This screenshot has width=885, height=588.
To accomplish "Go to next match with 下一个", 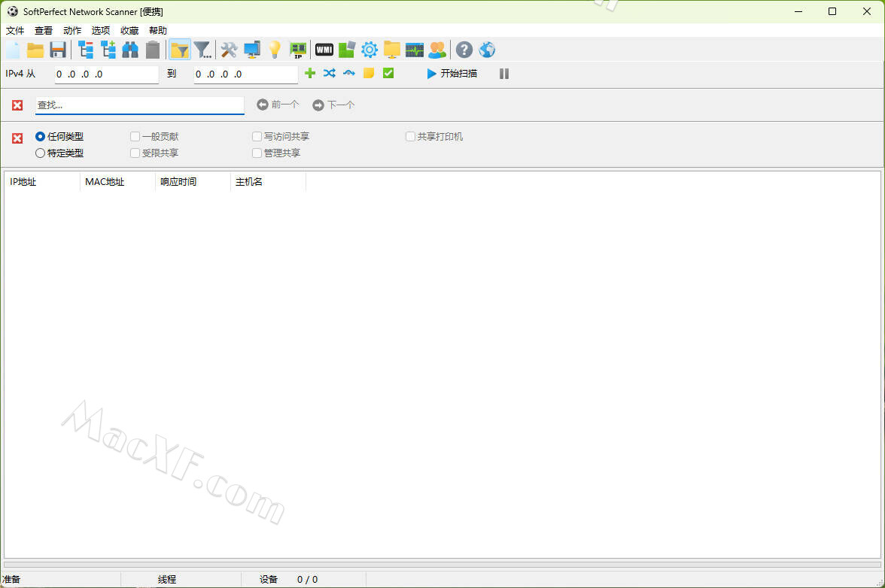I will [333, 105].
